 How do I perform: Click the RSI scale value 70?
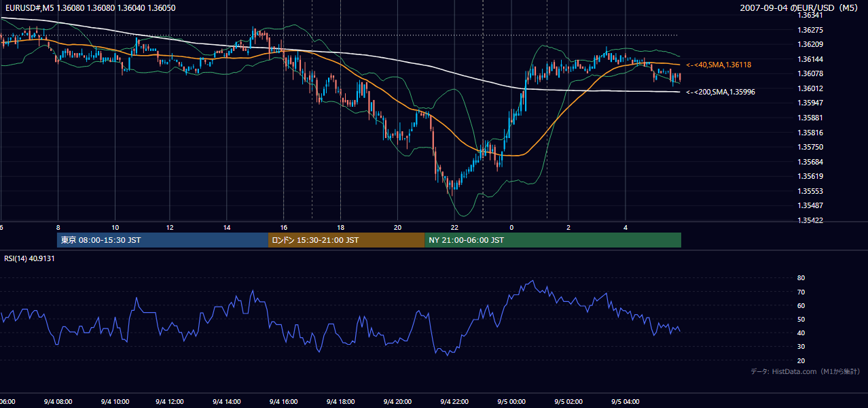(x=801, y=292)
